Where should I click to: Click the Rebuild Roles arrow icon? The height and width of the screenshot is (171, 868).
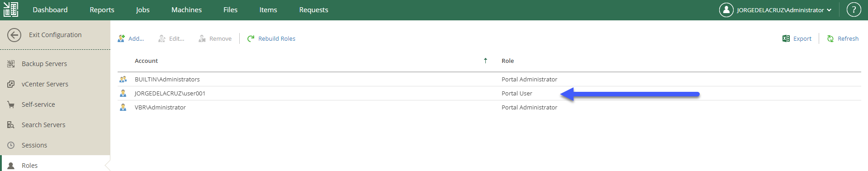coord(251,38)
